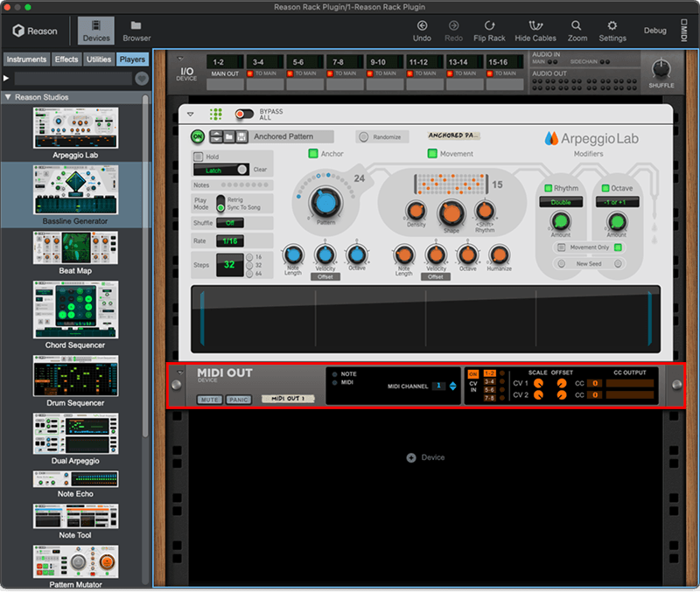Click the blue Anchor Pattern knob

pyautogui.click(x=325, y=203)
